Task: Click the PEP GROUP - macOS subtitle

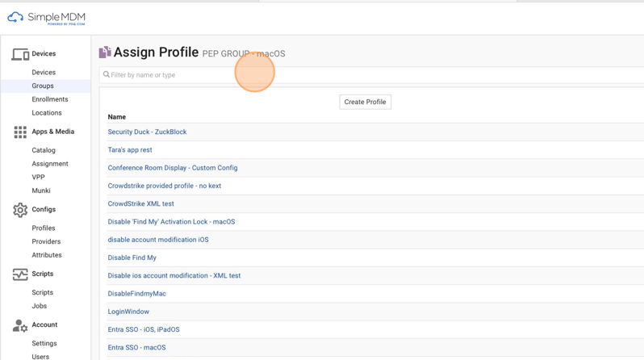Action: 244,54
